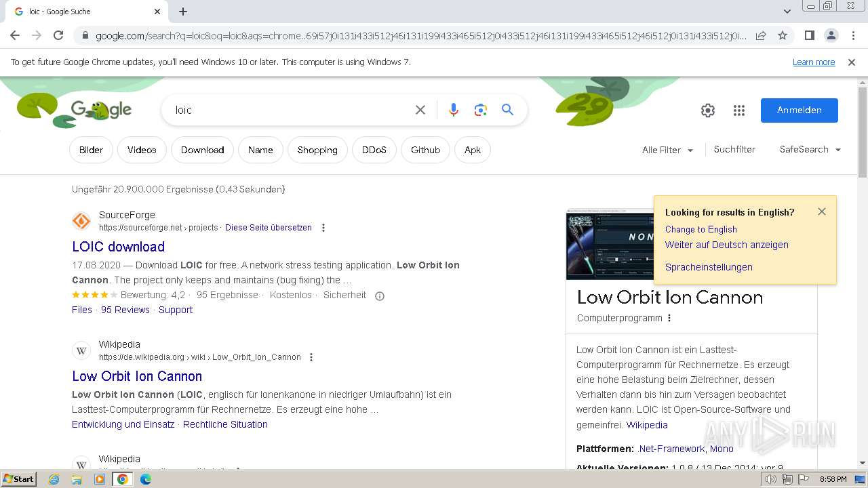The image size is (868, 488).
Task: Click the share page icon in address bar
Action: click(761, 35)
